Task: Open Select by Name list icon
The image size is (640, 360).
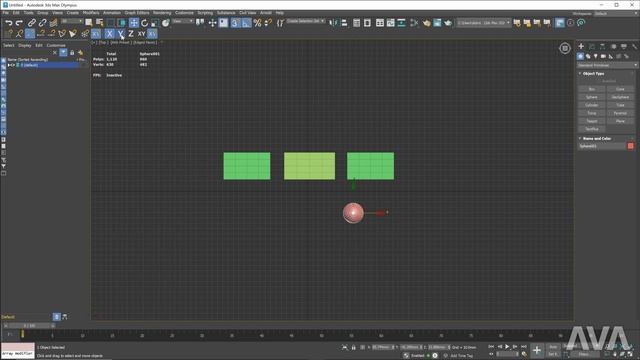Action: point(100,23)
